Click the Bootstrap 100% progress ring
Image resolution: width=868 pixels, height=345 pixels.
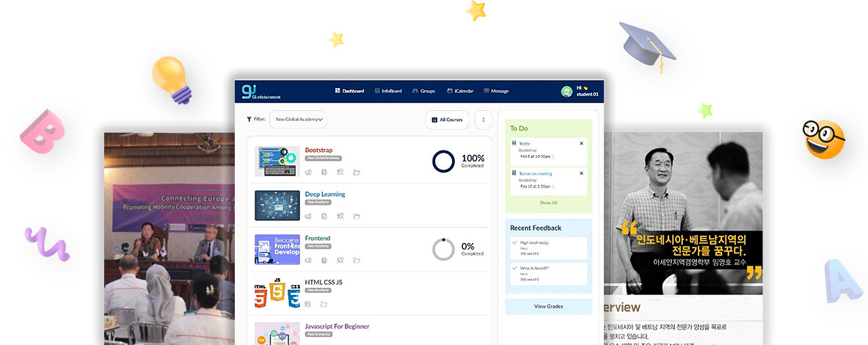443,161
